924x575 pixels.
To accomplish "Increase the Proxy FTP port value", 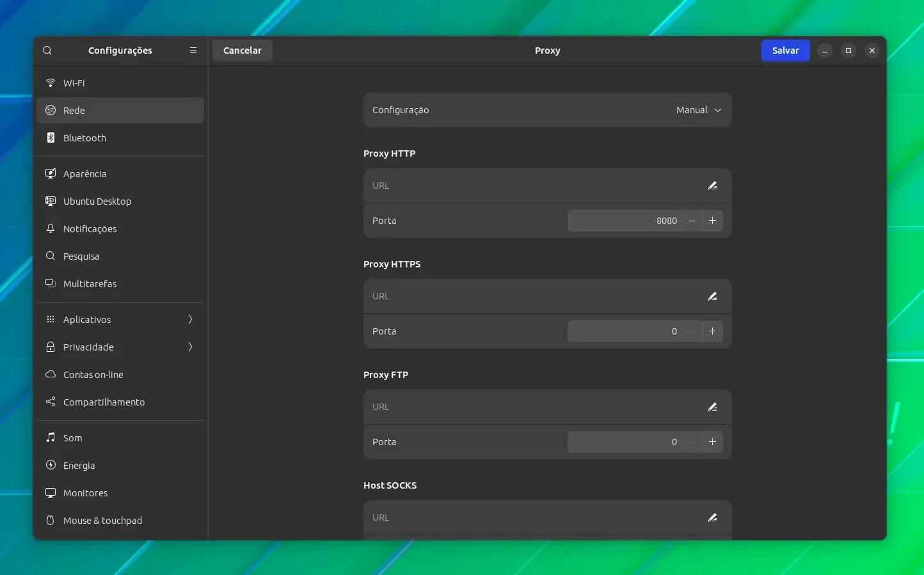I will [712, 442].
